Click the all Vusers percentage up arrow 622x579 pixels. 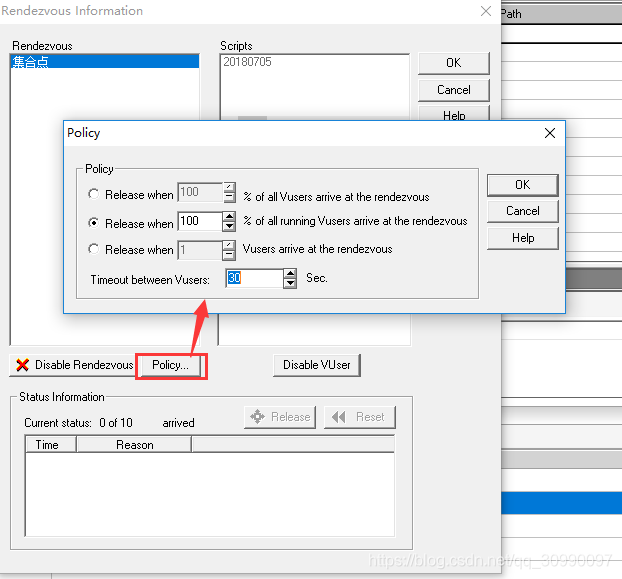click(x=229, y=187)
